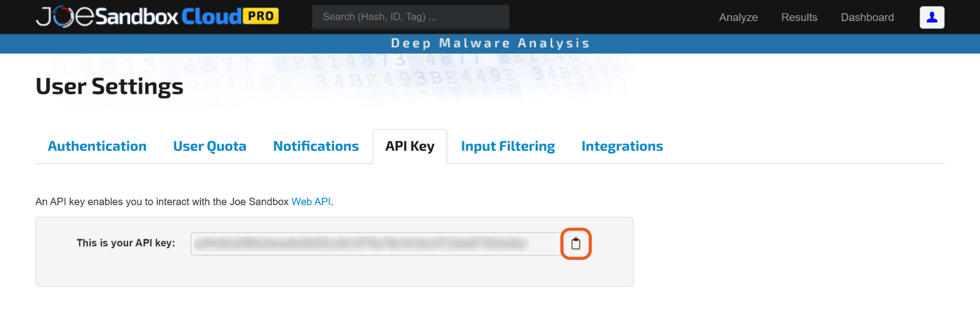Focus the Search hash, ID, tag field

pyautogui.click(x=410, y=17)
